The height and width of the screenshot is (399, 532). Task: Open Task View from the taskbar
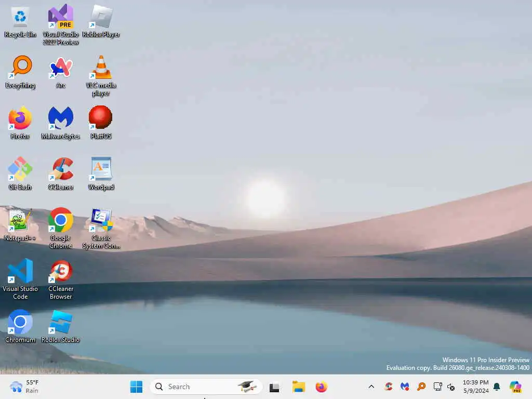click(274, 387)
